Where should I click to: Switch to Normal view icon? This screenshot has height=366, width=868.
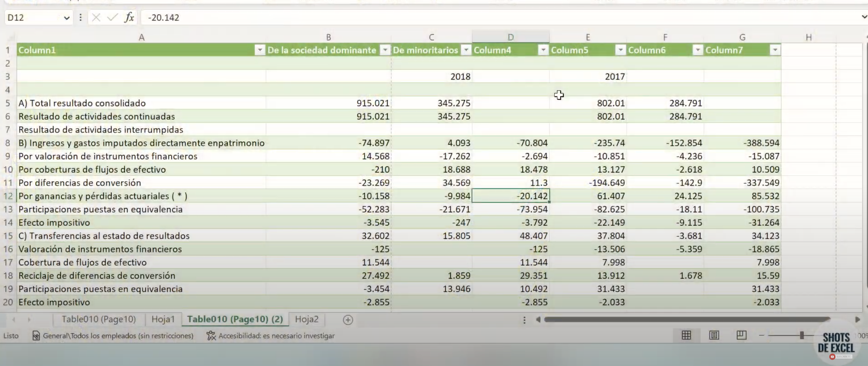point(686,335)
